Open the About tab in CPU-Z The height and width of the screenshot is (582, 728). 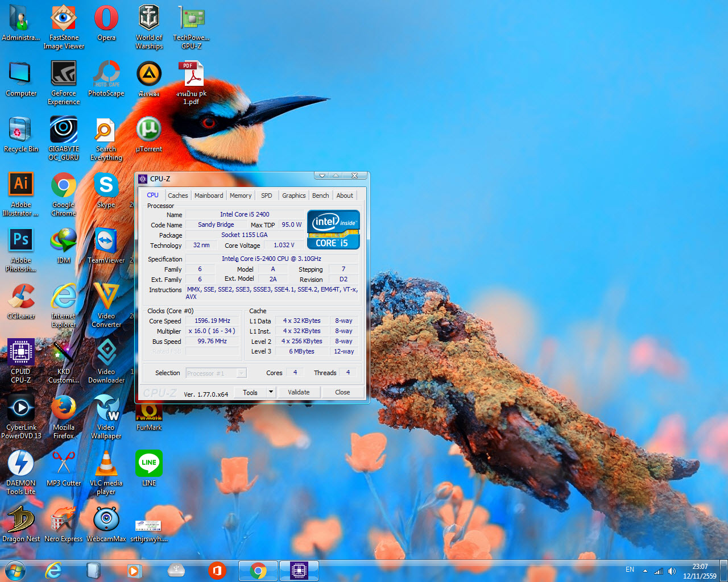coord(345,196)
